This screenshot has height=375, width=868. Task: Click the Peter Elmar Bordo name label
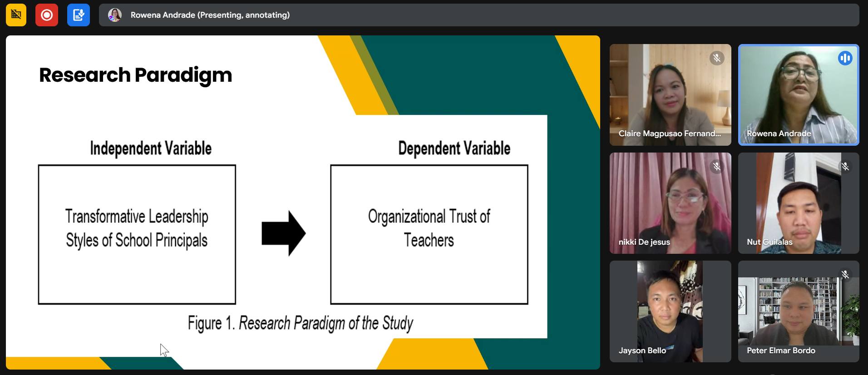tap(781, 350)
